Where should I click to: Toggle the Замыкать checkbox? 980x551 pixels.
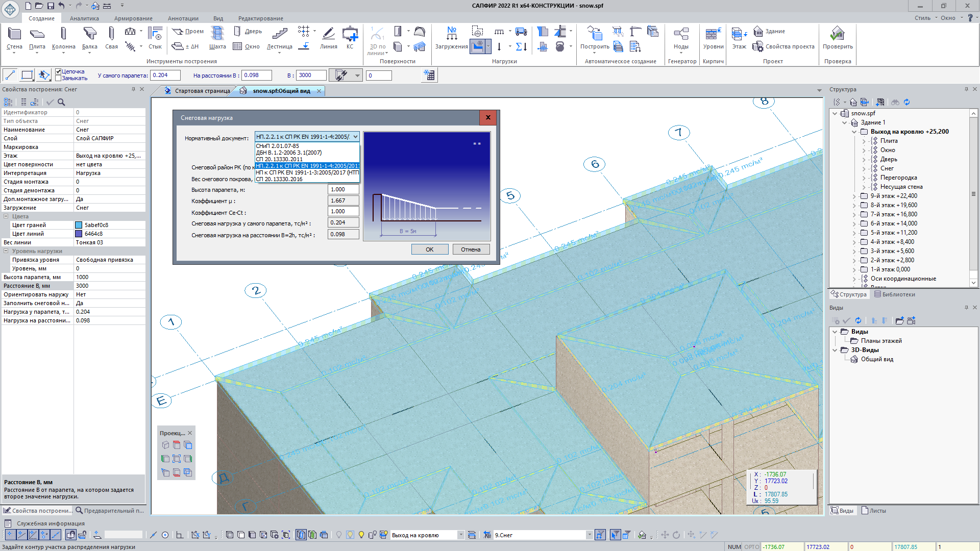pos(59,78)
